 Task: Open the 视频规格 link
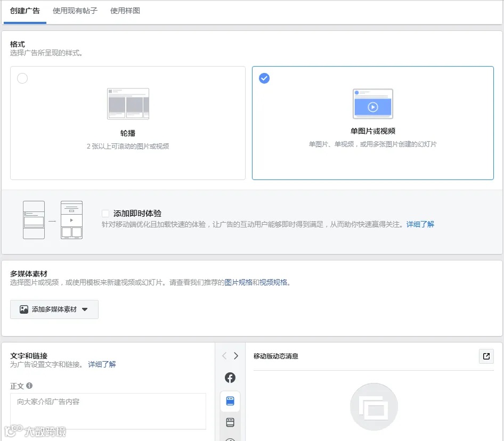(274, 283)
